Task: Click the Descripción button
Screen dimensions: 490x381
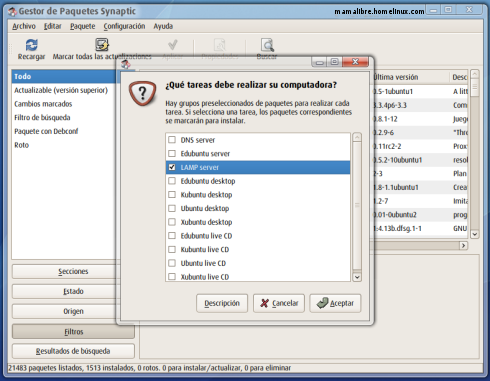Action: (222, 303)
